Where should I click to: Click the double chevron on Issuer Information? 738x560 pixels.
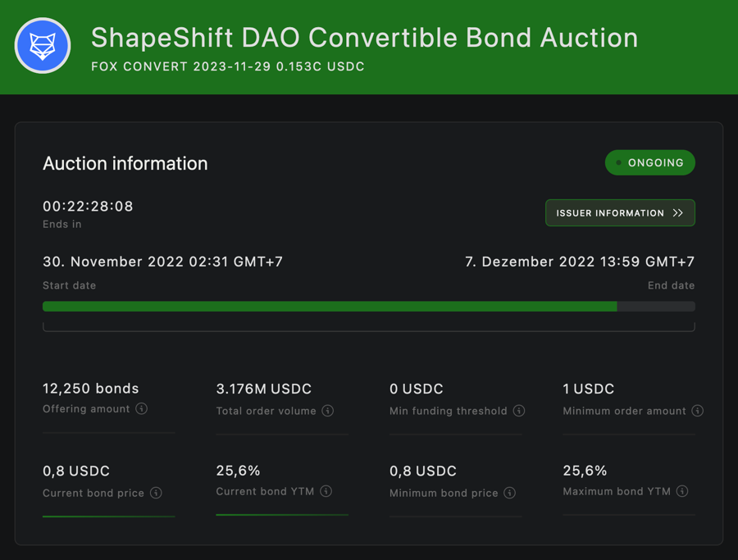(x=678, y=213)
